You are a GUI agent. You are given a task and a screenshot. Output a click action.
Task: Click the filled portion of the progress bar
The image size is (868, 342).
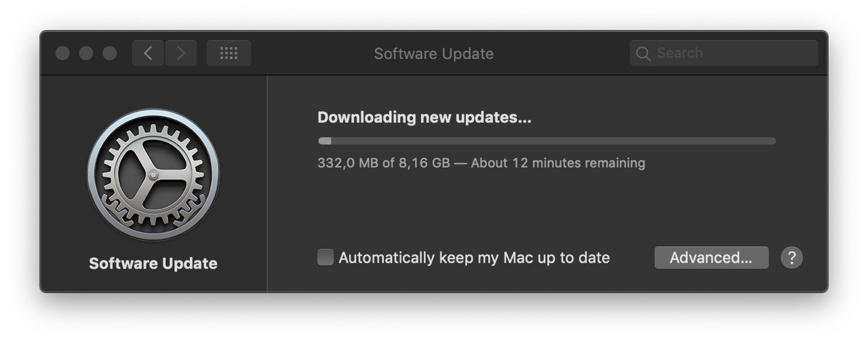(x=325, y=141)
